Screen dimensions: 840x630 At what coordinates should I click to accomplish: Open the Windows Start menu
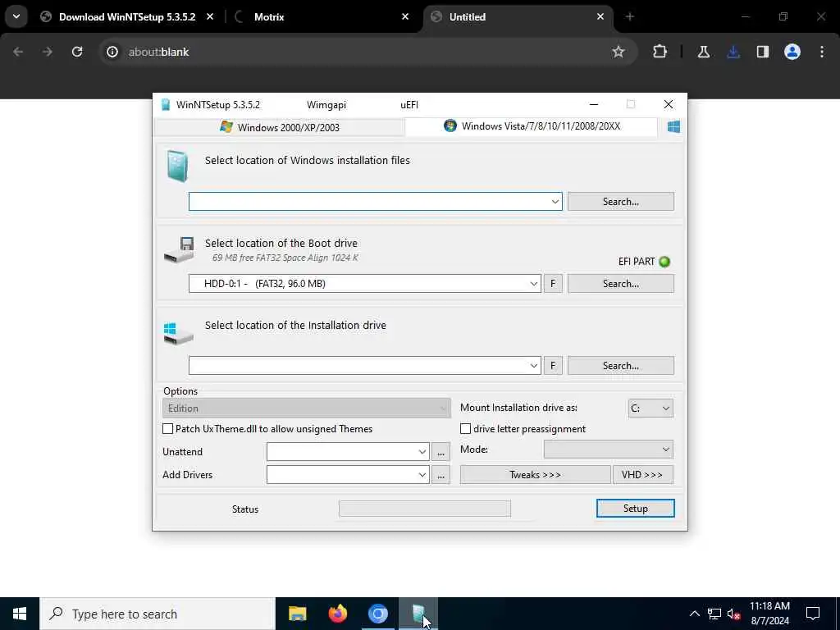[x=20, y=614]
